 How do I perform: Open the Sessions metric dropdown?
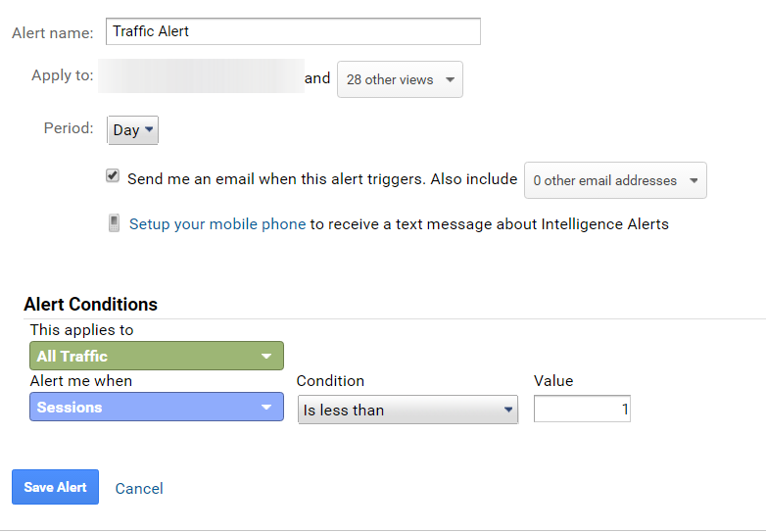(x=157, y=408)
